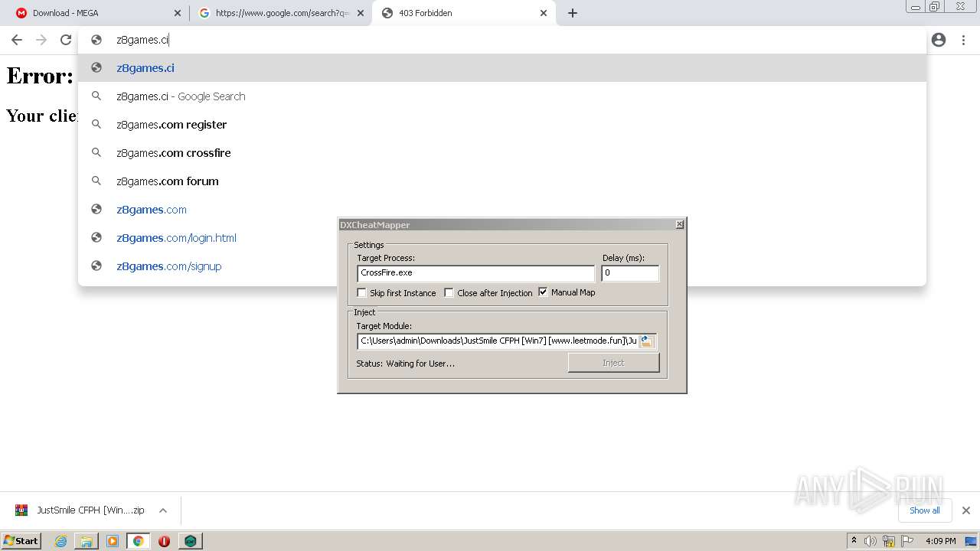Show all downloads
Screen dimensions: 980x551
[x=924, y=510]
